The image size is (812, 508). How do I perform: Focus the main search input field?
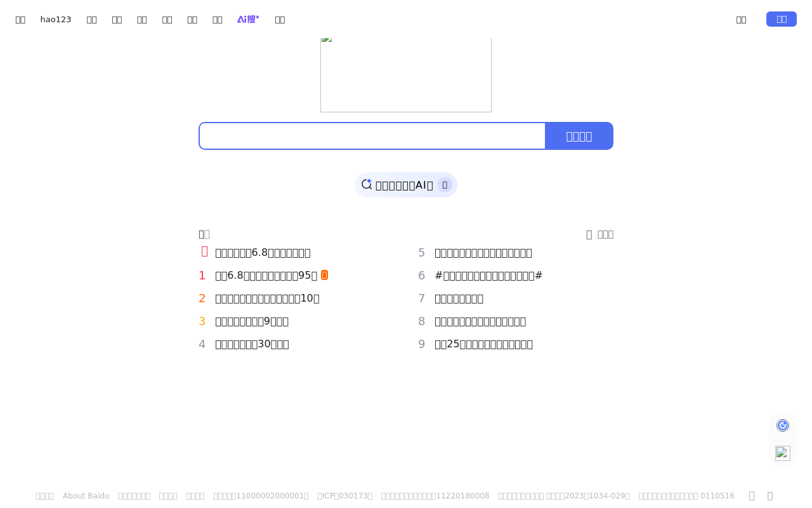pos(372,136)
